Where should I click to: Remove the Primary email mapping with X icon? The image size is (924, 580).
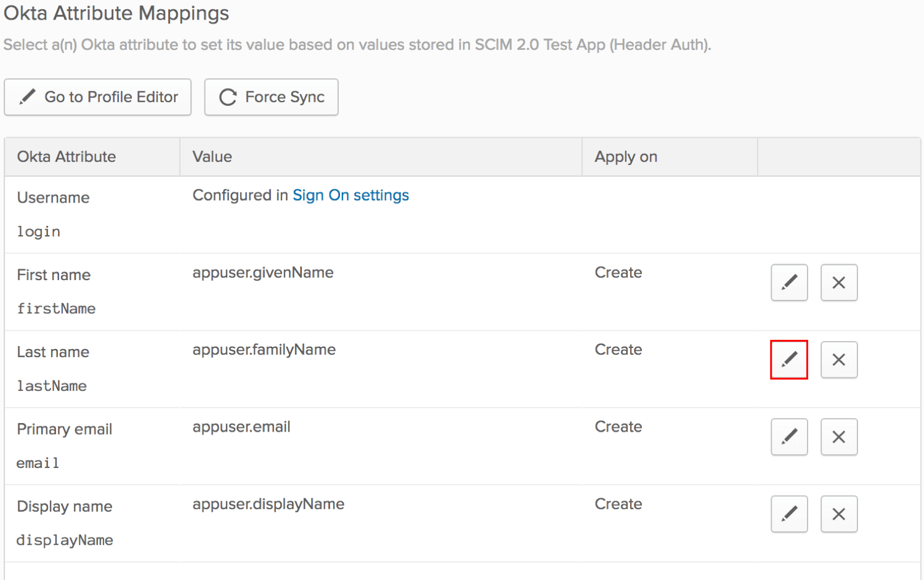coord(839,437)
